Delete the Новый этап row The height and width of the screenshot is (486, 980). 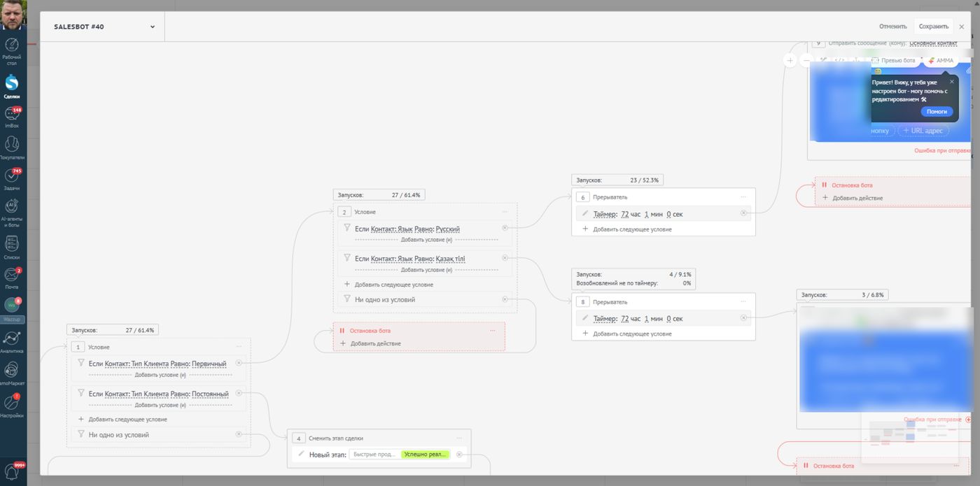tap(459, 455)
